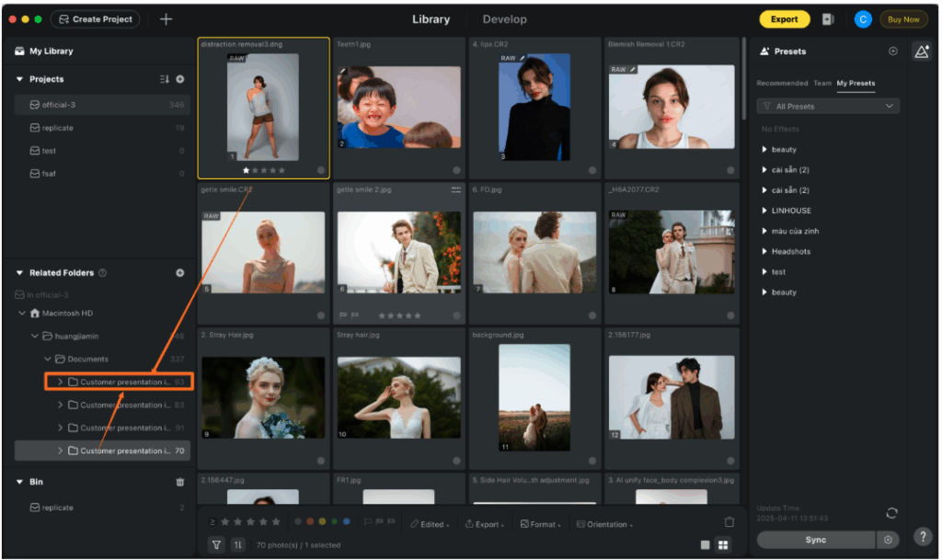Open the Export filter dropdown in the bottom bar

(484, 524)
